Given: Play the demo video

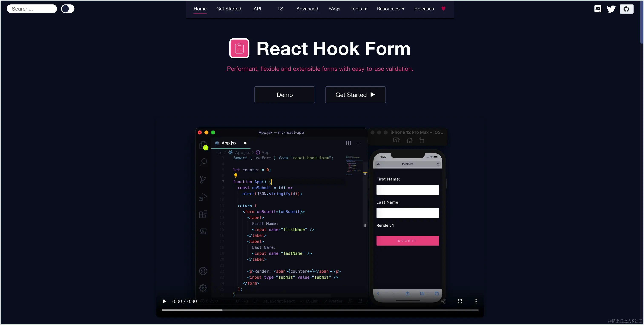Looking at the screenshot, I should [164, 301].
